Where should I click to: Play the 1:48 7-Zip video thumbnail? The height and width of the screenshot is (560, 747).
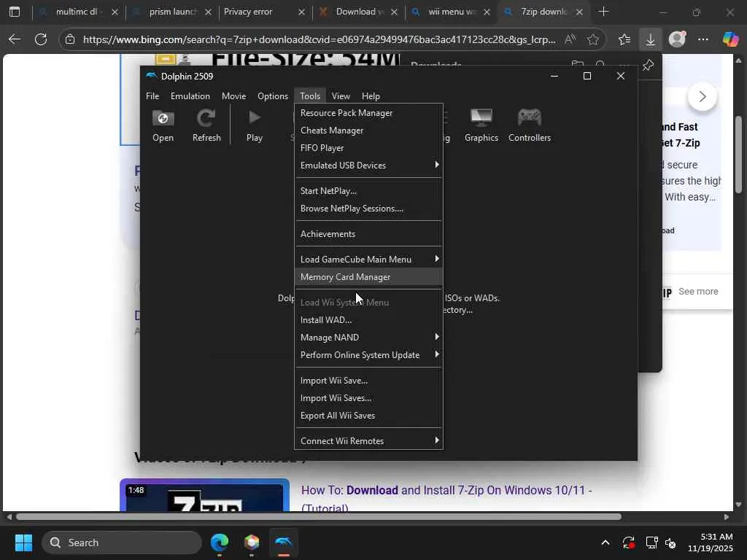[x=205, y=495]
